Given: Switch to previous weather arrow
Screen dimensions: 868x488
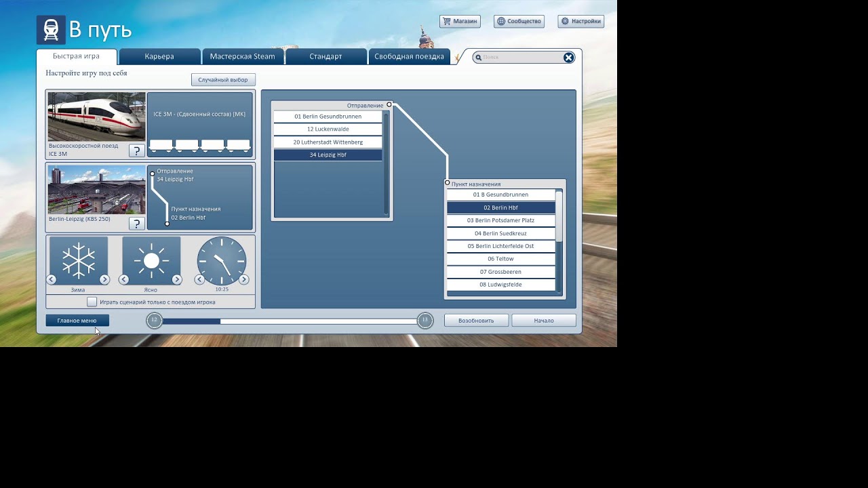Looking at the screenshot, I should pos(124,279).
